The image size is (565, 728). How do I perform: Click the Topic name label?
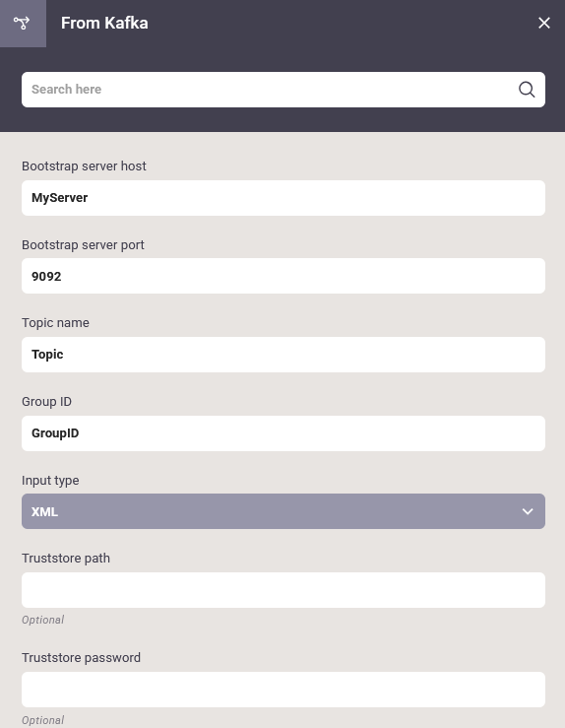tap(56, 323)
